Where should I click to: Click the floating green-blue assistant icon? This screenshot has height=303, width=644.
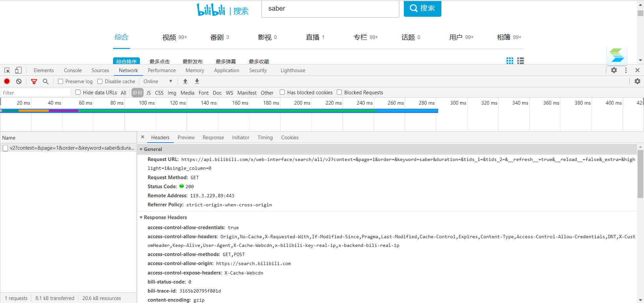coord(617,55)
